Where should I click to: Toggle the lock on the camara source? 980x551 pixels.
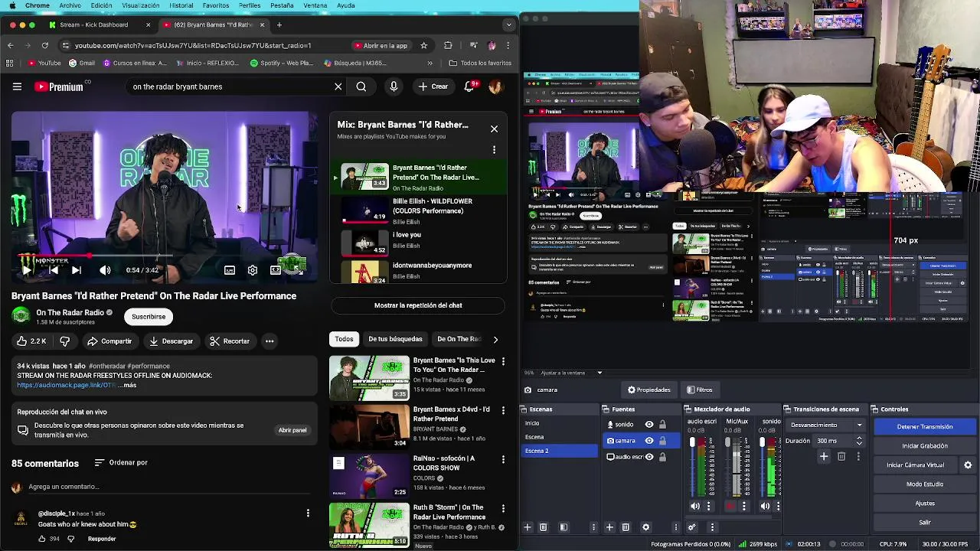coord(662,441)
